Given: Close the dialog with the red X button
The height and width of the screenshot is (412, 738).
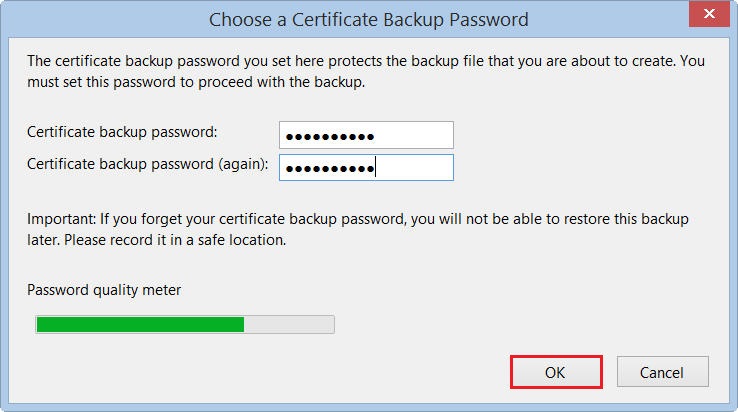Looking at the screenshot, I should [x=708, y=17].
